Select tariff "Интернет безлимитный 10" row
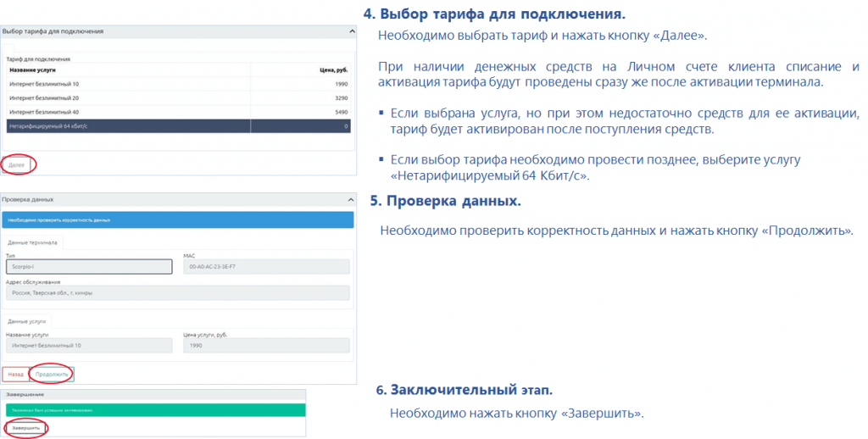The width and height of the screenshot is (868, 439). 176,85
